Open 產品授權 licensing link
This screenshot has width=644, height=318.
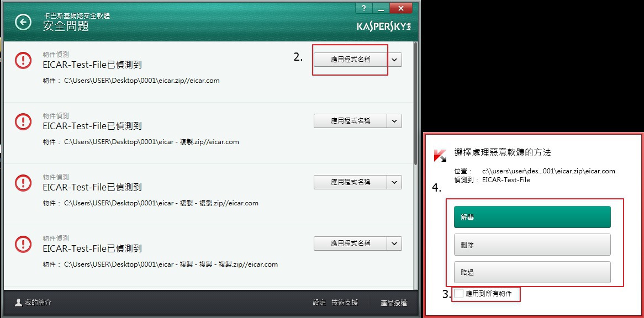[x=394, y=303]
